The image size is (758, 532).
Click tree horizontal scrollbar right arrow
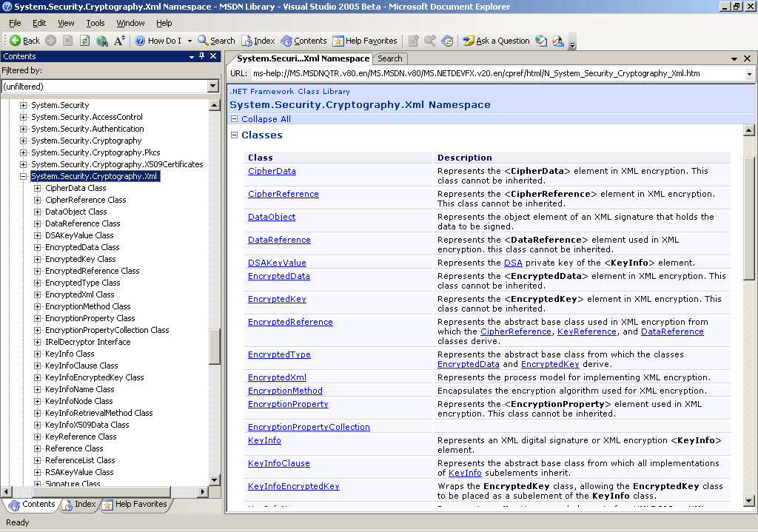203,491
